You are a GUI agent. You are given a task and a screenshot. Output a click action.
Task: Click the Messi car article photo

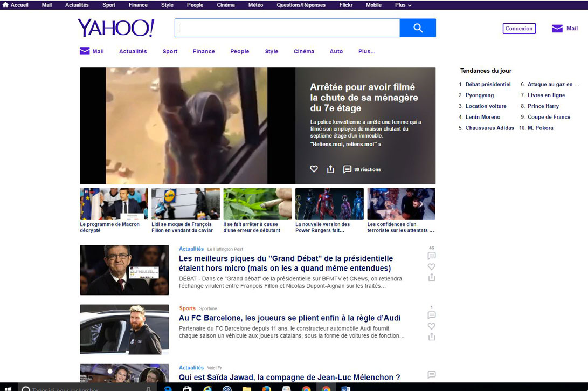tap(124, 330)
